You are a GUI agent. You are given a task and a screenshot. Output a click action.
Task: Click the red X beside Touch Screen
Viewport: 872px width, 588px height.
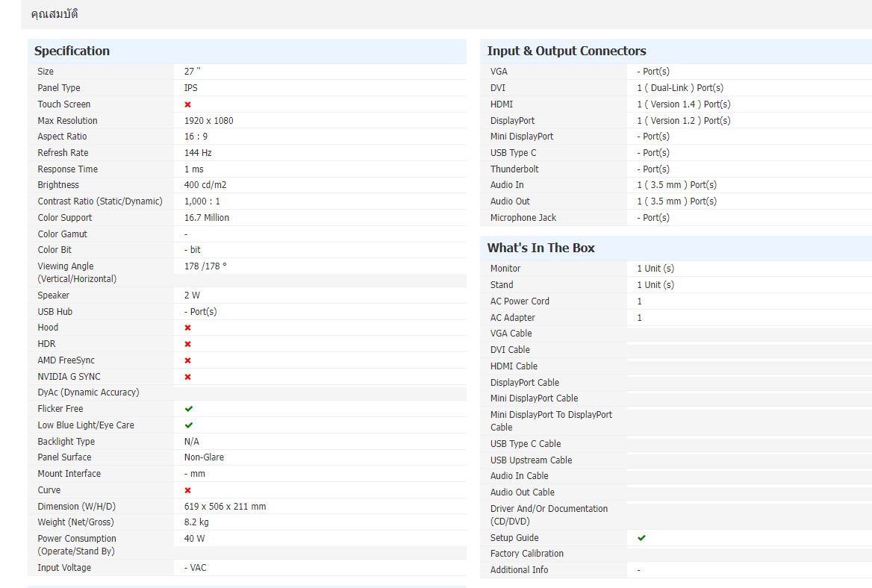pyautogui.click(x=187, y=104)
